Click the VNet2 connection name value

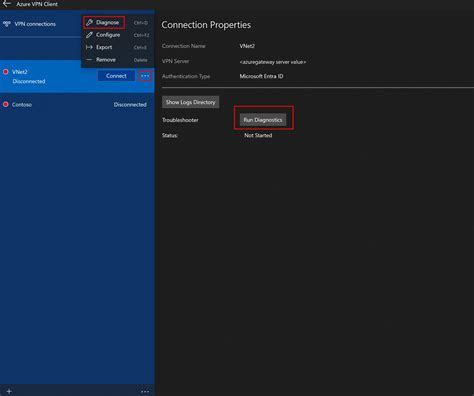(247, 46)
